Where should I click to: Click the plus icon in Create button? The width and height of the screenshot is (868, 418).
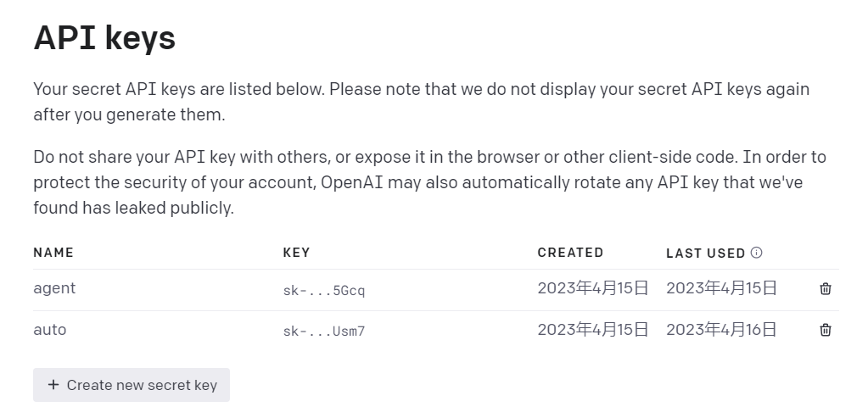pos(53,385)
